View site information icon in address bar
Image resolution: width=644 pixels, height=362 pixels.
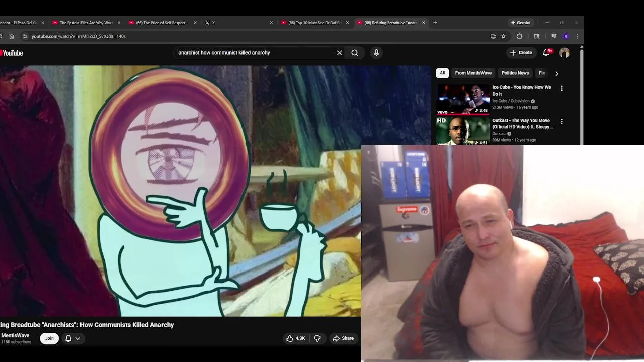[x=25, y=36]
